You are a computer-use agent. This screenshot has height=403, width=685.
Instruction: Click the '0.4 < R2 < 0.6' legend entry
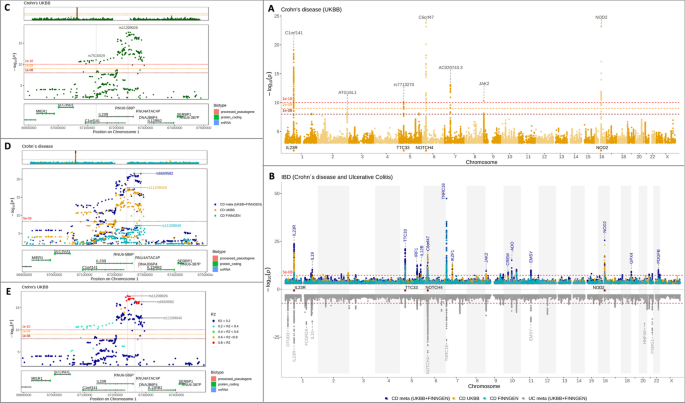[228, 332]
